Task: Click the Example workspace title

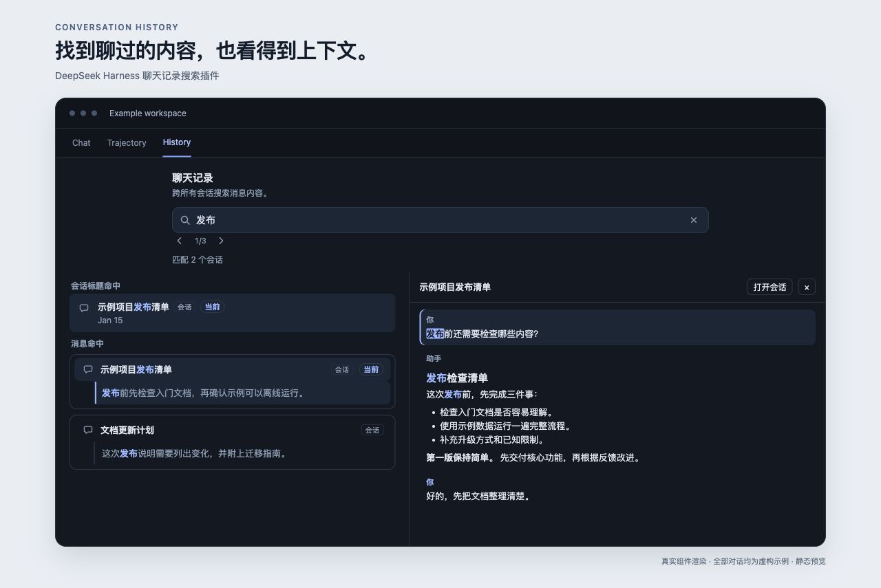Action: click(x=148, y=113)
